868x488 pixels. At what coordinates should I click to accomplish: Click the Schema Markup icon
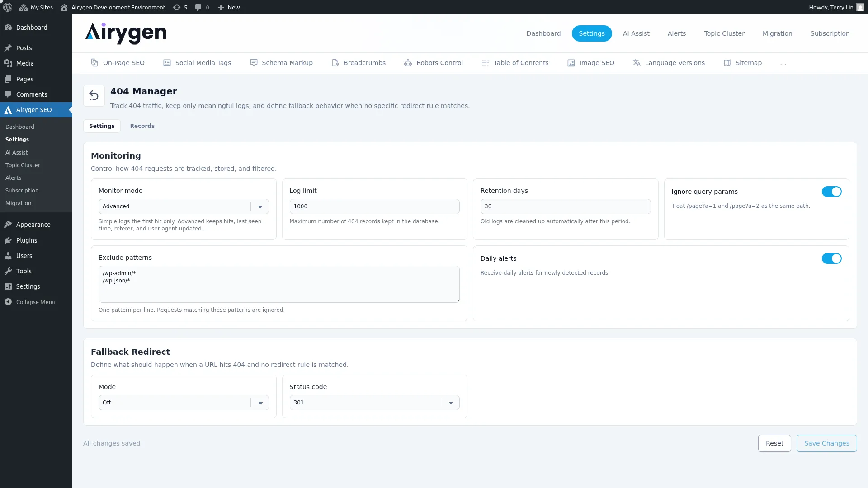coord(254,63)
